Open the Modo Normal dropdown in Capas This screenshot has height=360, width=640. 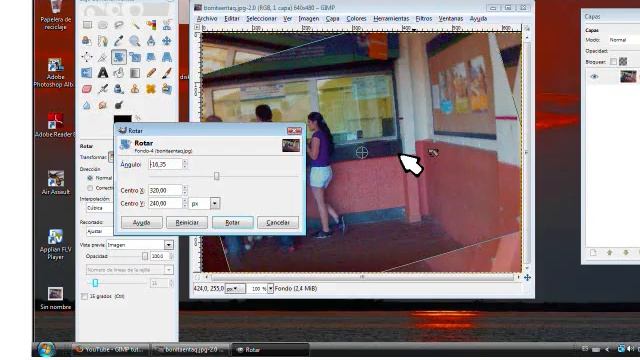coord(624,40)
